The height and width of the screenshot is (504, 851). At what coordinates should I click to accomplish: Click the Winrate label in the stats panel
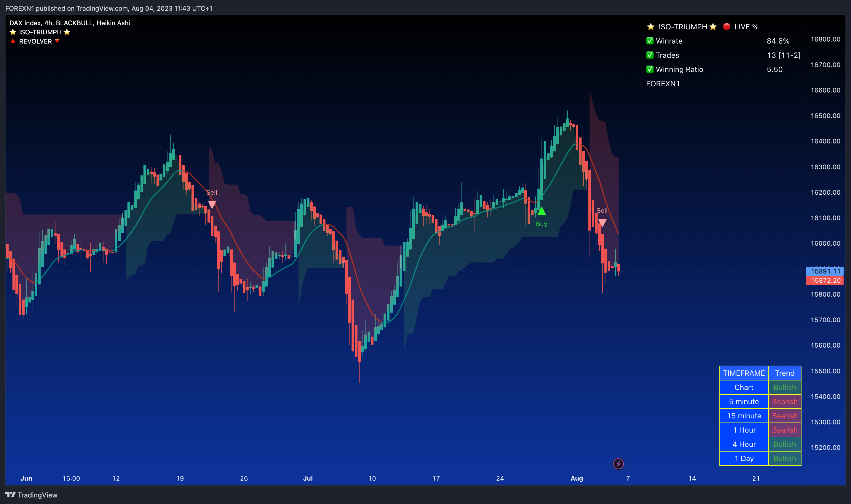click(669, 41)
